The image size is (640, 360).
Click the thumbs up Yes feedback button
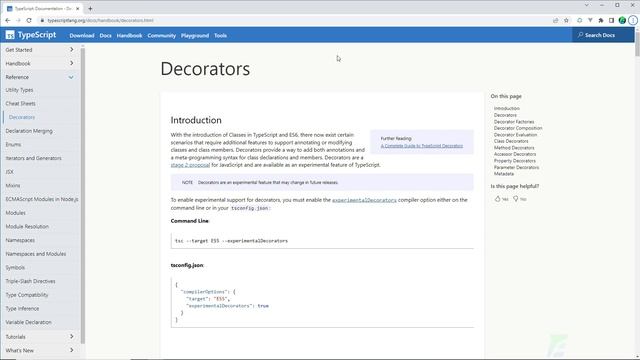pyautogui.click(x=502, y=199)
